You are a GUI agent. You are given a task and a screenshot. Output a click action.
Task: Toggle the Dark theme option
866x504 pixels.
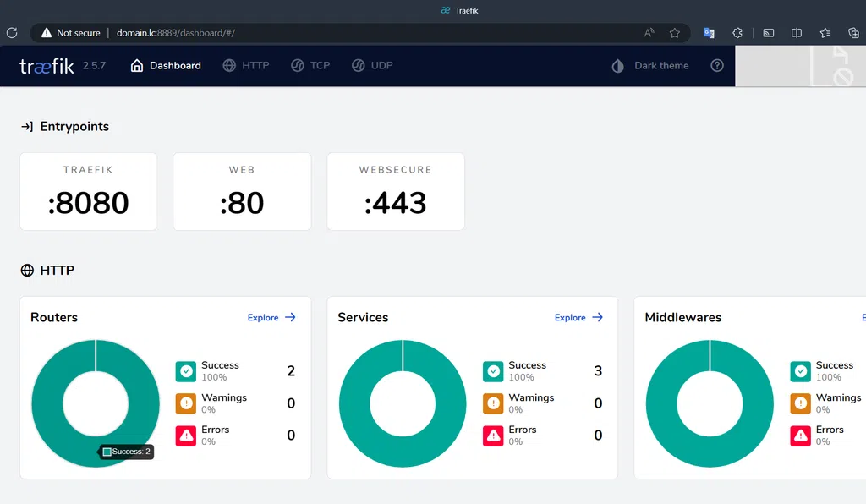[x=650, y=66]
